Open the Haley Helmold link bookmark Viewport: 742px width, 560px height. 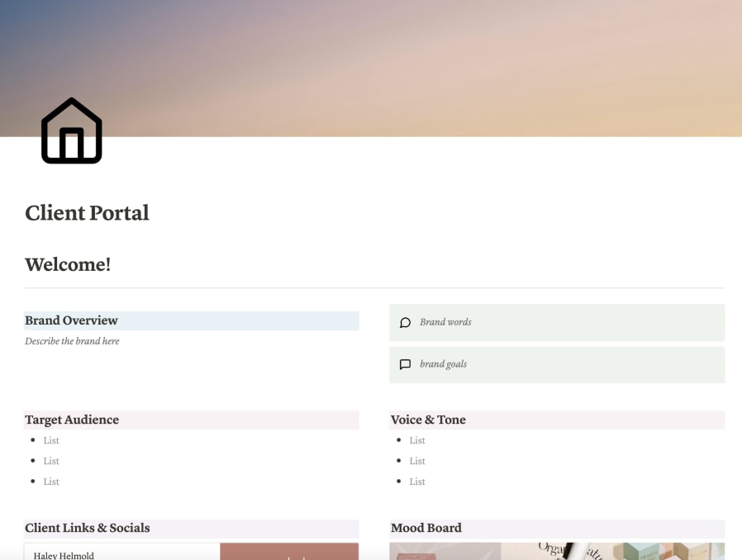(191, 552)
